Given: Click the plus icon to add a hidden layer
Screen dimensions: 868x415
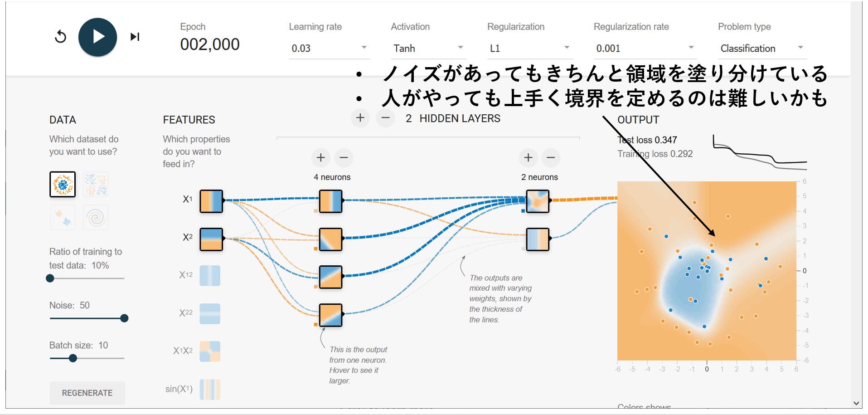Looking at the screenshot, I should tap(360, 118).
